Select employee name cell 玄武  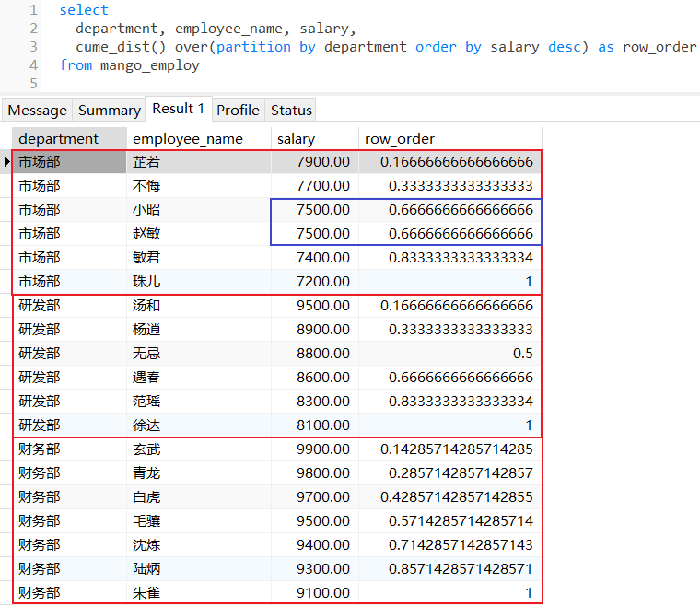[199, 449]
